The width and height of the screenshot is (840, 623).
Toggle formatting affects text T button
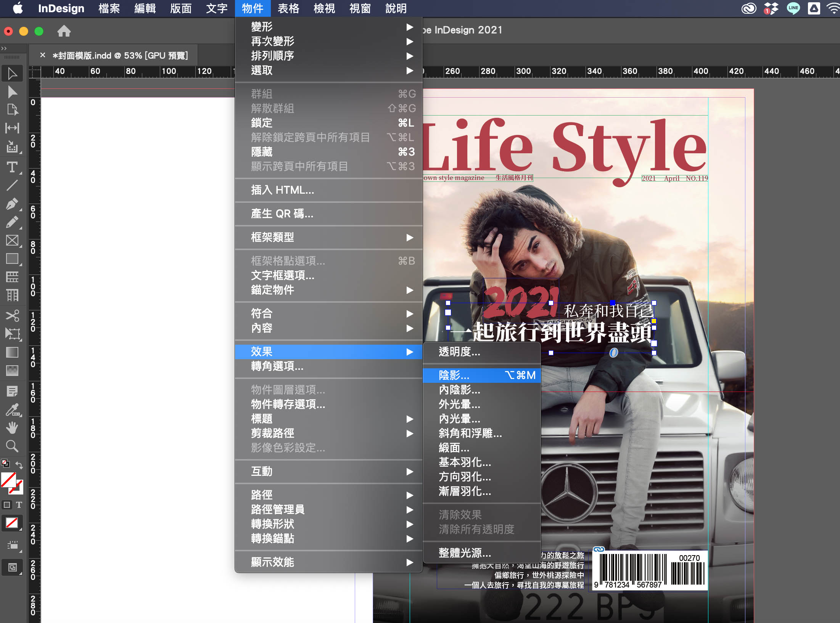(x=19, y=505)
